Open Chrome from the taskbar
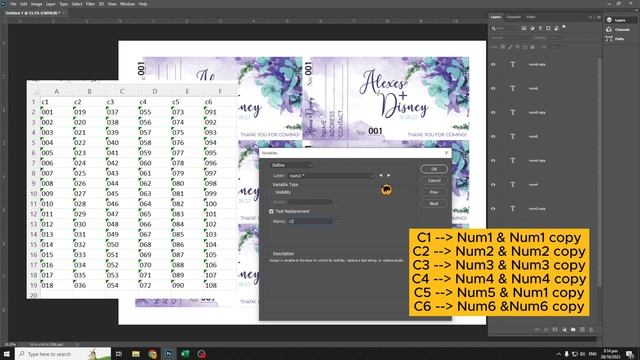 click(152, 354)
